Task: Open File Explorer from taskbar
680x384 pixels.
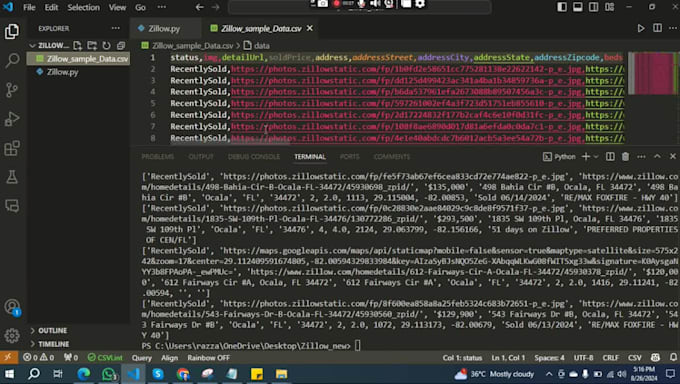Action: tap(281, 374)
